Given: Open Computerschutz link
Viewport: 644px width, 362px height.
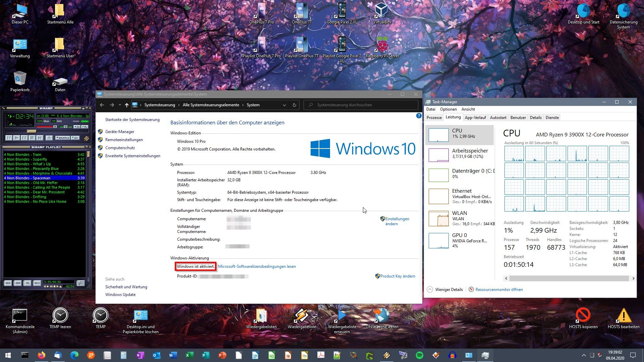Looking at the screenshot, I should coord(120,148).
